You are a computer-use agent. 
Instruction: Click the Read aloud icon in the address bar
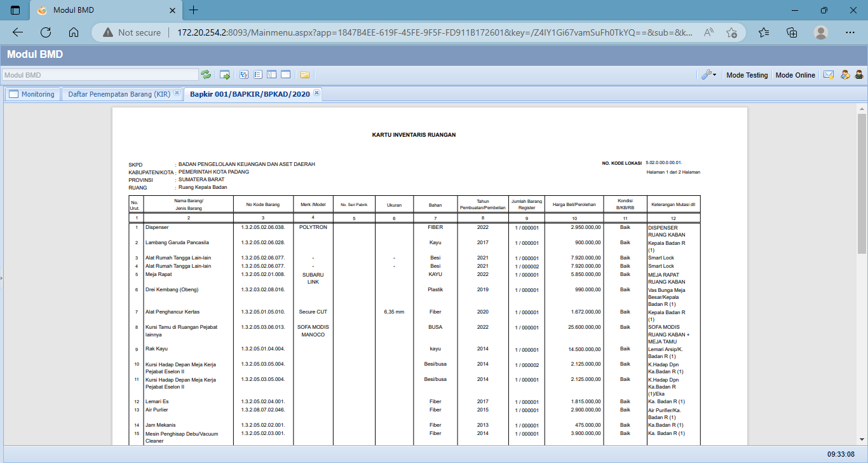pyautogui.click(x=709, y=32)
